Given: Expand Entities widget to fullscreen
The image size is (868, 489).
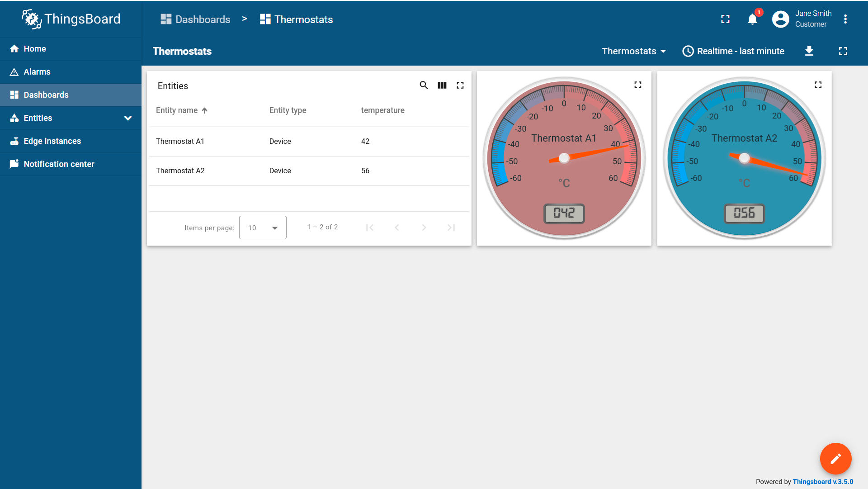Looking at the screenshot, I should coord(460,85).
